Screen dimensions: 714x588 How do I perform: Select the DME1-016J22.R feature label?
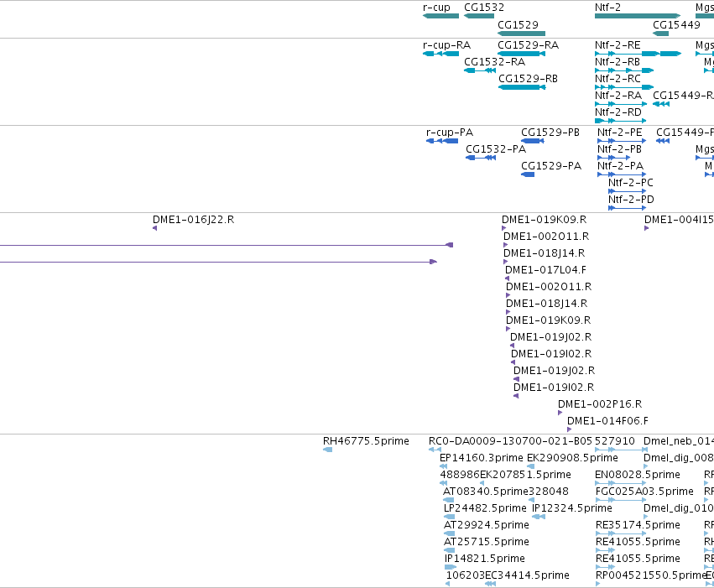(193, 220)
